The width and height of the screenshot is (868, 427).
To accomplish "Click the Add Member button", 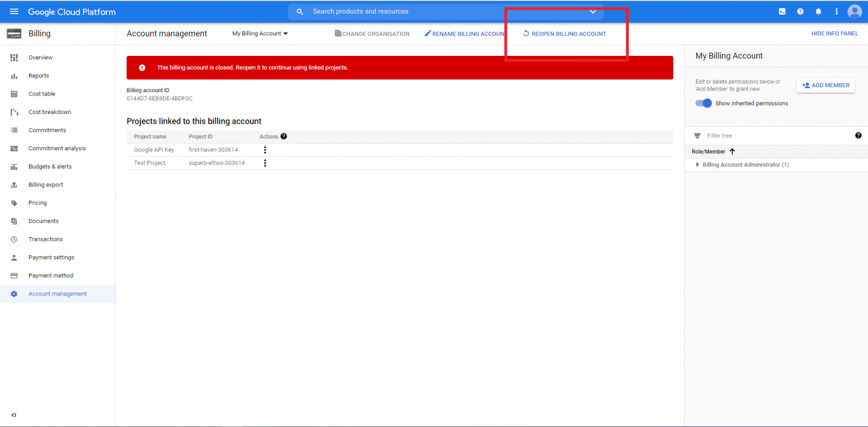I will [x=826, y=85].
